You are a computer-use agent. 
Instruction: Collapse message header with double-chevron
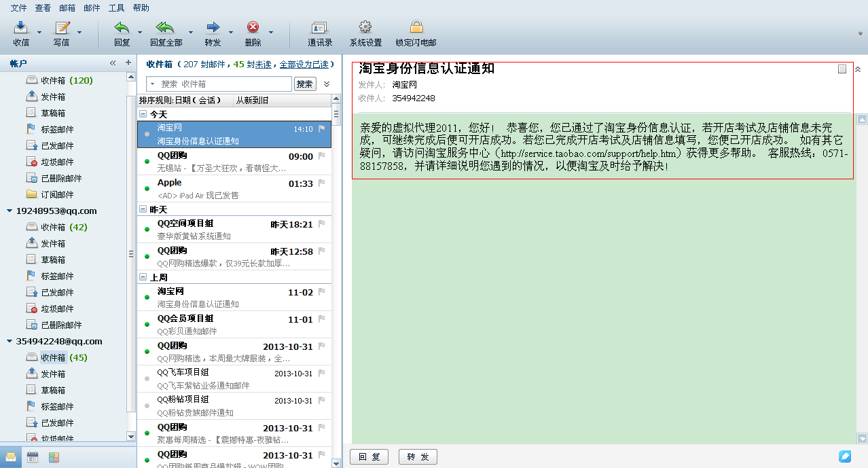coord(858,69)
